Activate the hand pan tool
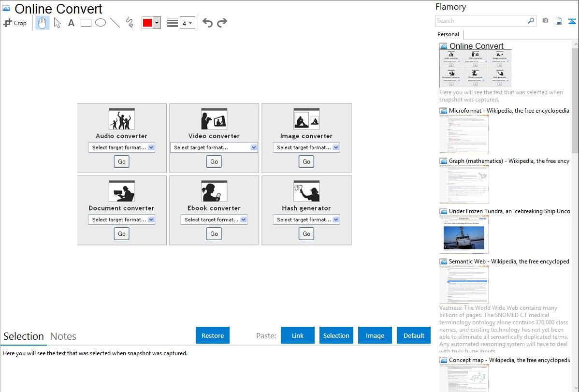The width and height of the screenshot is (579, 392). pyautogui.click(x=43, y=23)
